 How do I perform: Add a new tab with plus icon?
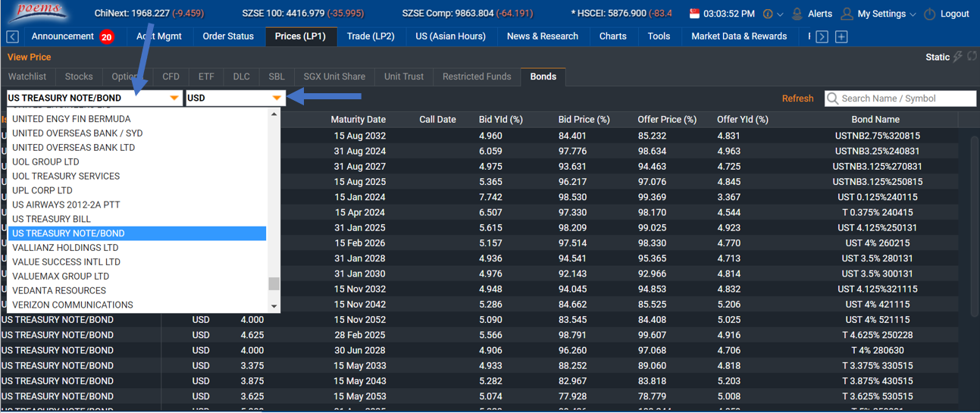[841, 36]
